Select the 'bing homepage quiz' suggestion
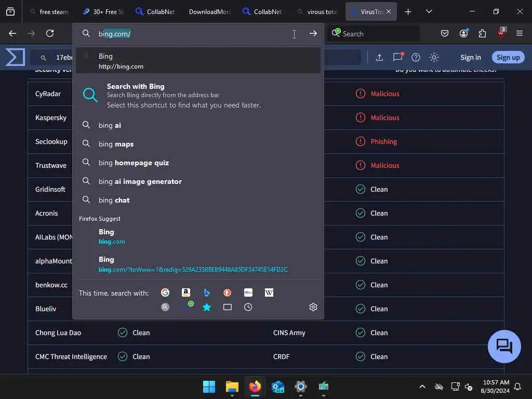This screenshot has width=532, height=399. [198, 163]
